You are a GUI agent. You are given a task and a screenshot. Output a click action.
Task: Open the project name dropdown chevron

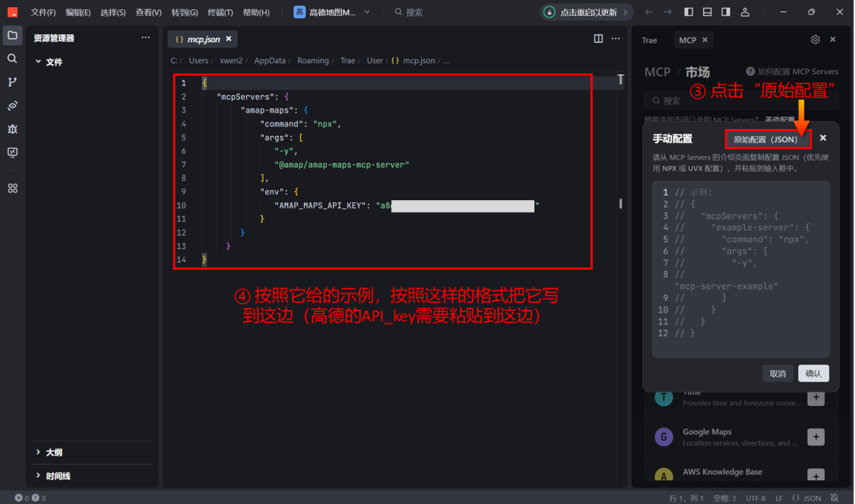click(x=367, y=12)
